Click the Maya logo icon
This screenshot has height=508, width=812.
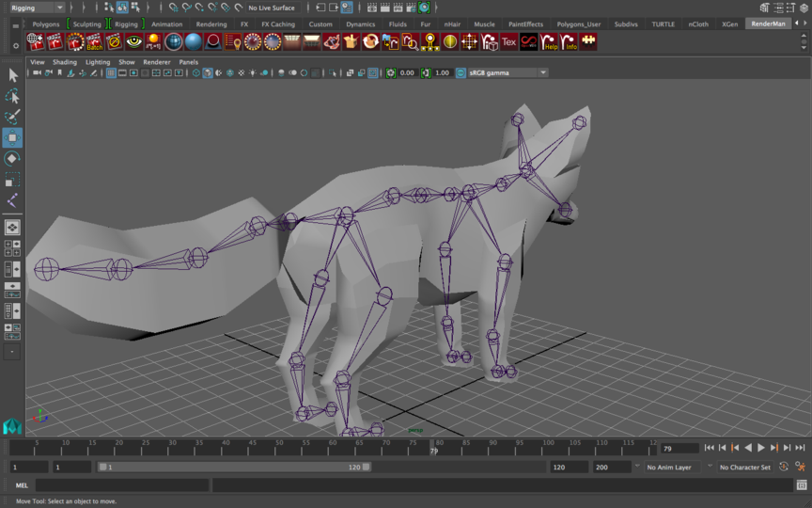12,426
